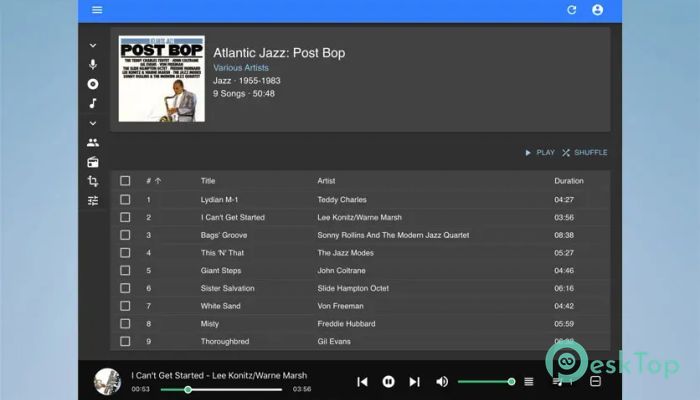Click the artist cell Freddie Hubbard
700x400 pixels.
pos(346,324)
